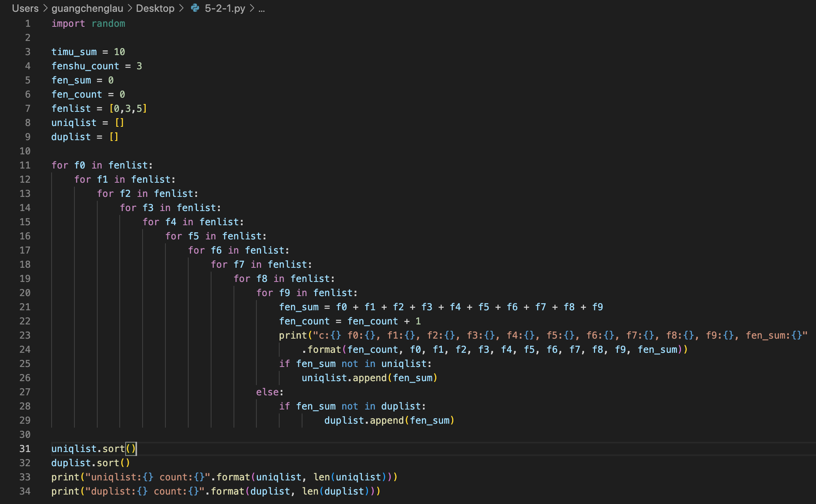Viewport: 816px width, 504px height.
Task: Click the Users breadcrumb segment
Action: coord(25,8)
